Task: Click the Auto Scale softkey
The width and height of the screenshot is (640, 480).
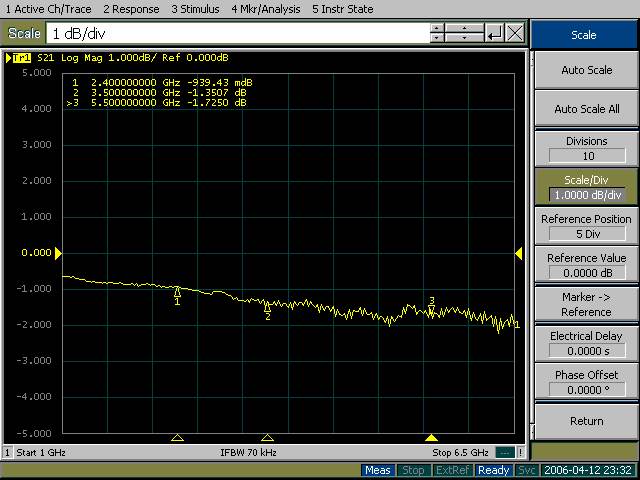Action: pos(587,70)
